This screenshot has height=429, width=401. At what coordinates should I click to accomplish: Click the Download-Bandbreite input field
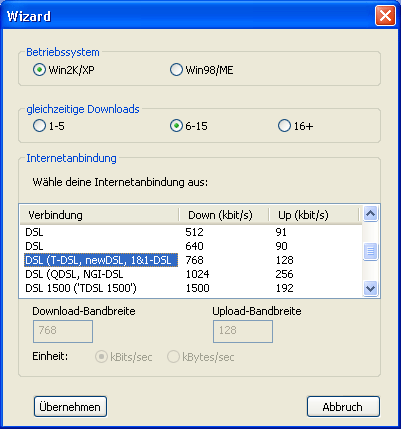[63, 331]
